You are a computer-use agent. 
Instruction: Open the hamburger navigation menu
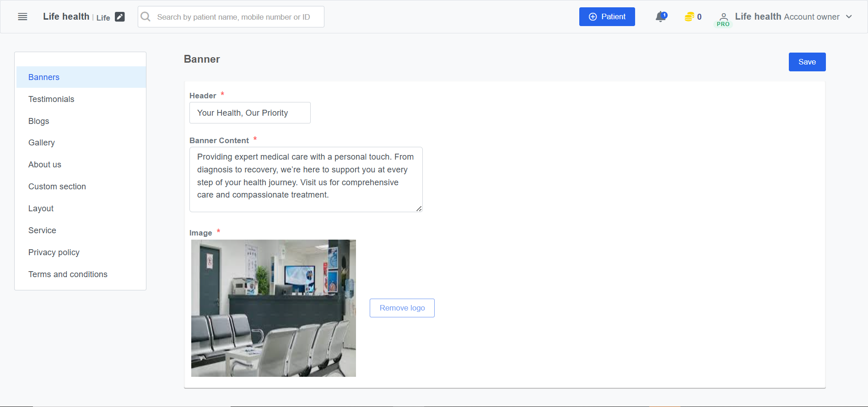[22, 17]
